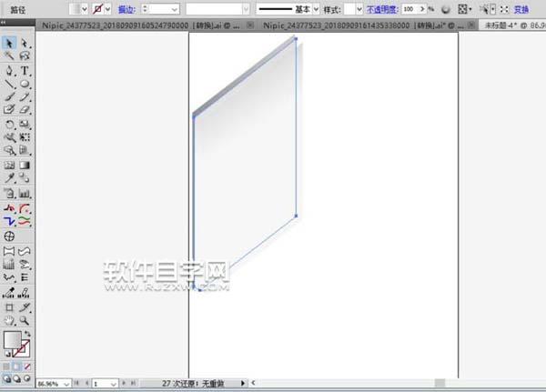Pick the Lasso tool
This screenshot has height=392, width=546.
[25, 55]
